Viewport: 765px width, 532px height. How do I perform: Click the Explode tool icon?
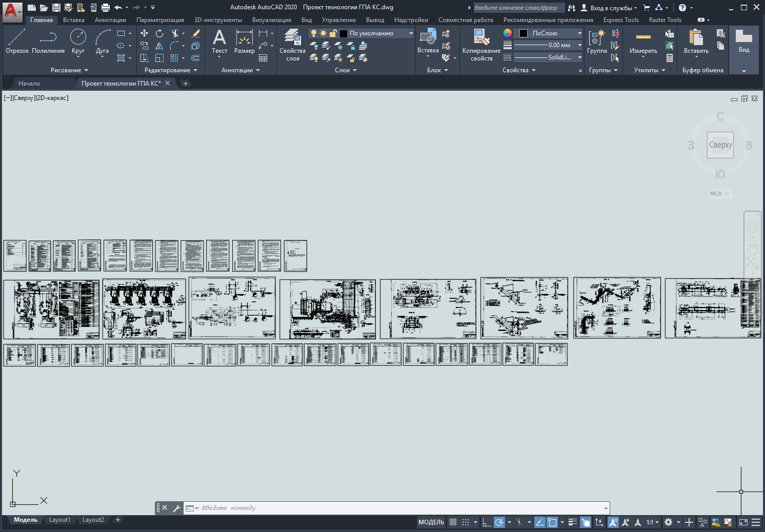click(x=195, y=46)
